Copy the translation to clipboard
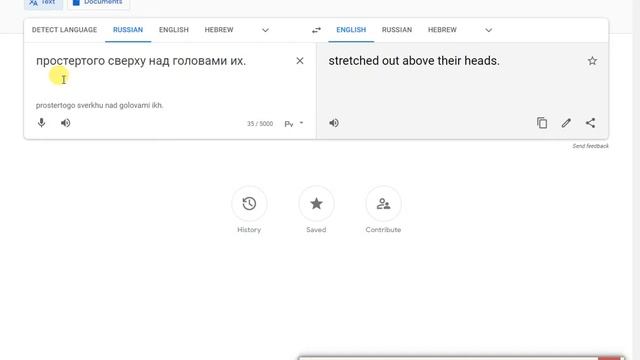640x360 pixels. click(x=542, y=123)
